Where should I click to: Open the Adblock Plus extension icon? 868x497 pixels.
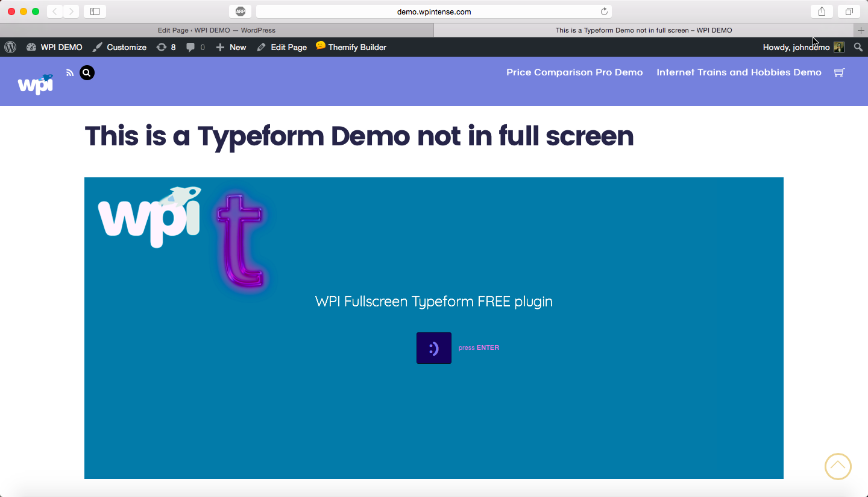(240, 11)
